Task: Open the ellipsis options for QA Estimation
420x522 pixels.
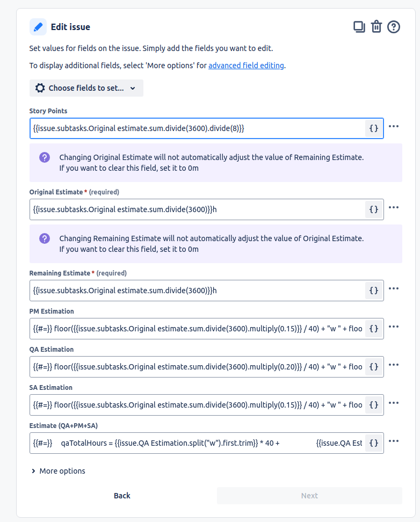Action: pos(394,365)
